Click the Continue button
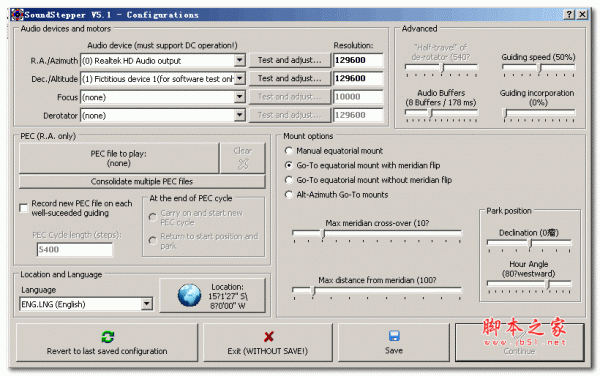 click(520, 342)
